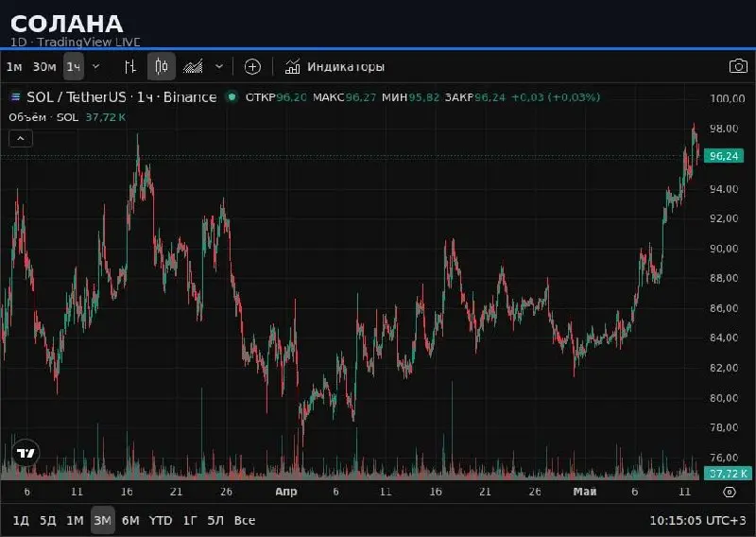Collapse the indicator legend chevron
Screen dimensions: 756x537
click(x=21, y=138)
